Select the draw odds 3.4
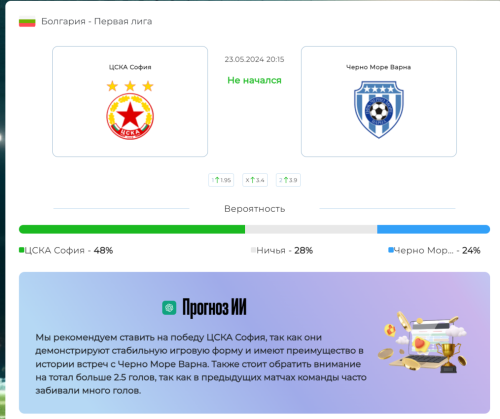Image resolution: width=500 pixels, height=419 pixels. (255, 180)
